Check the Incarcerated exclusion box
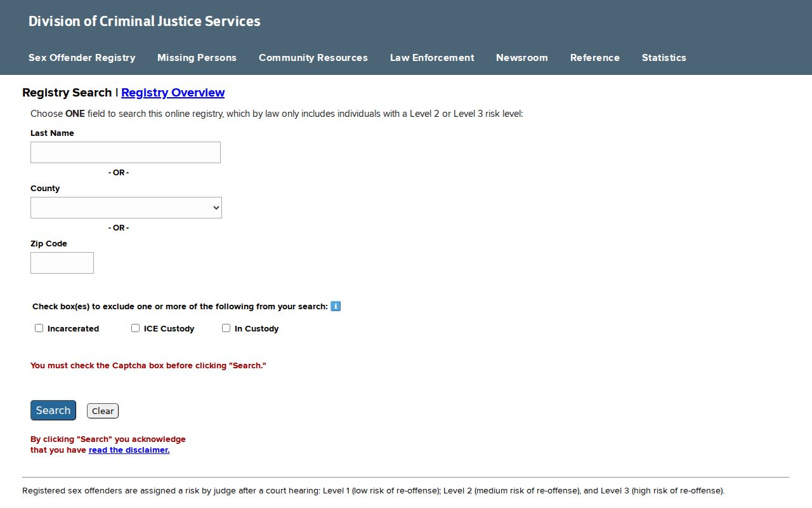 39,328
